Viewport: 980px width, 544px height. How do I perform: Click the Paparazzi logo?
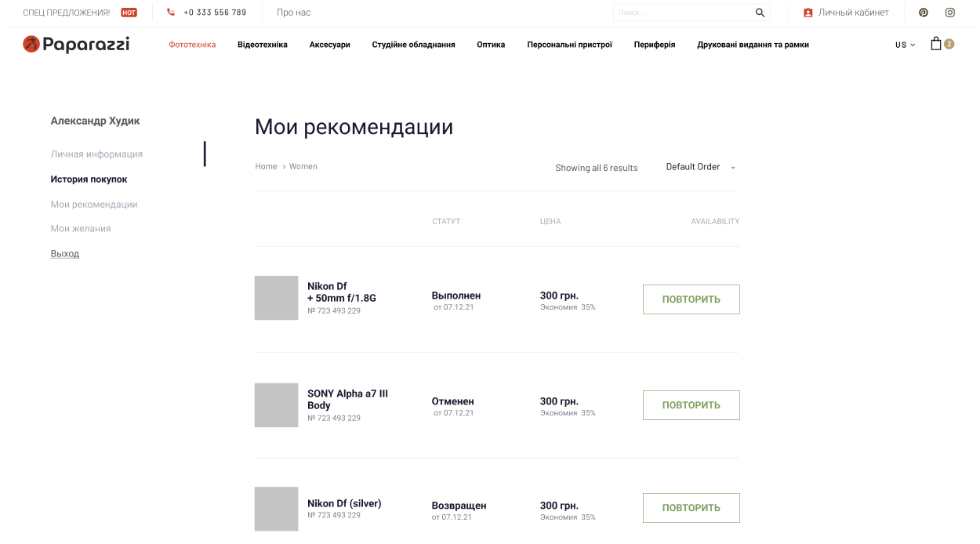pos(76,45)
